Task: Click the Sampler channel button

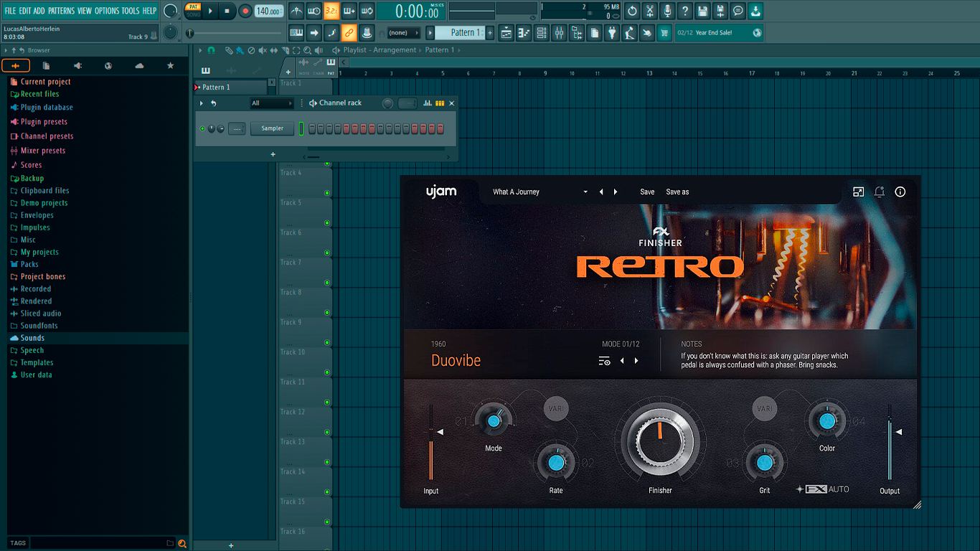Action: (x=273, y=128)
